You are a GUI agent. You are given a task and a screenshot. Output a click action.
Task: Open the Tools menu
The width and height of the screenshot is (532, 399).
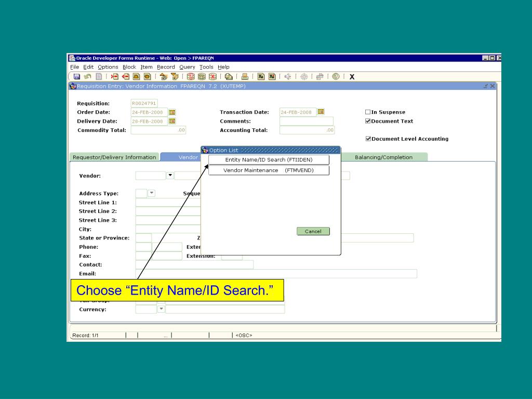(x=206, y=67)
